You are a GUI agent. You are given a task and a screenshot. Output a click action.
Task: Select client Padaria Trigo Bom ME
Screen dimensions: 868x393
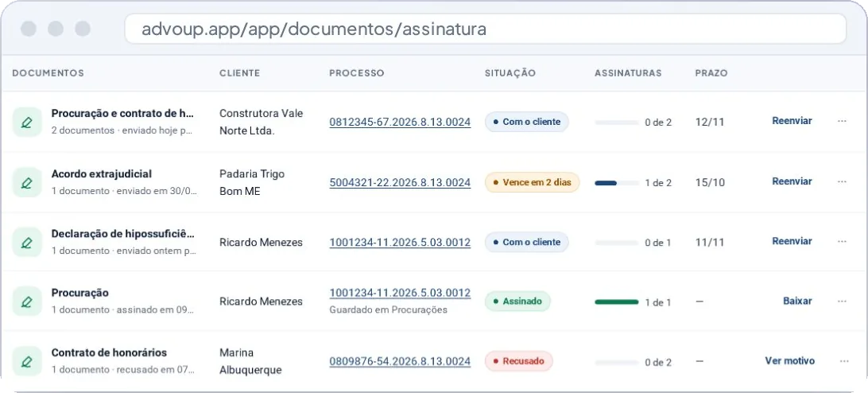[252, 182]
